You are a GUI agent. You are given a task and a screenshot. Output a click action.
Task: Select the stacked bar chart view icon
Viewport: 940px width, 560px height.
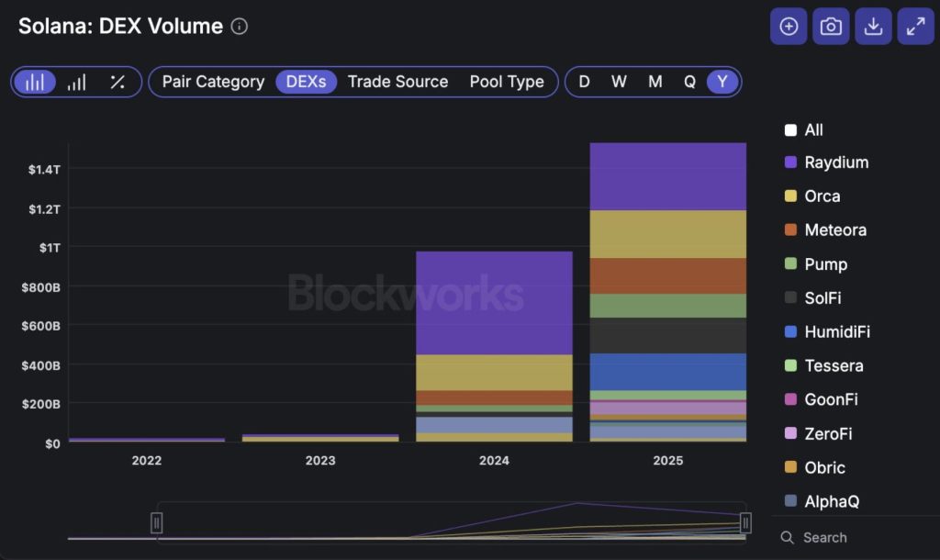point(35,82)
